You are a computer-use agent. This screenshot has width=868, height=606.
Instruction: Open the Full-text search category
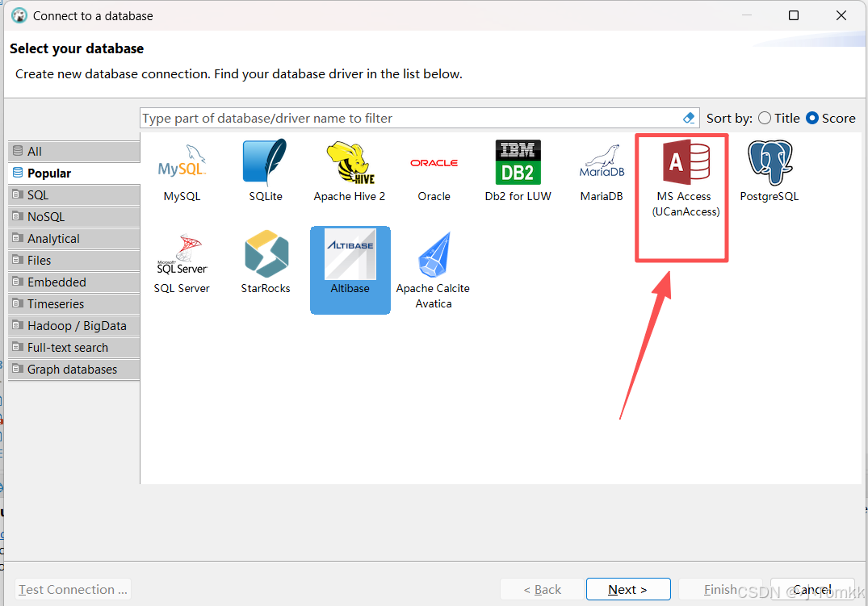74,348
